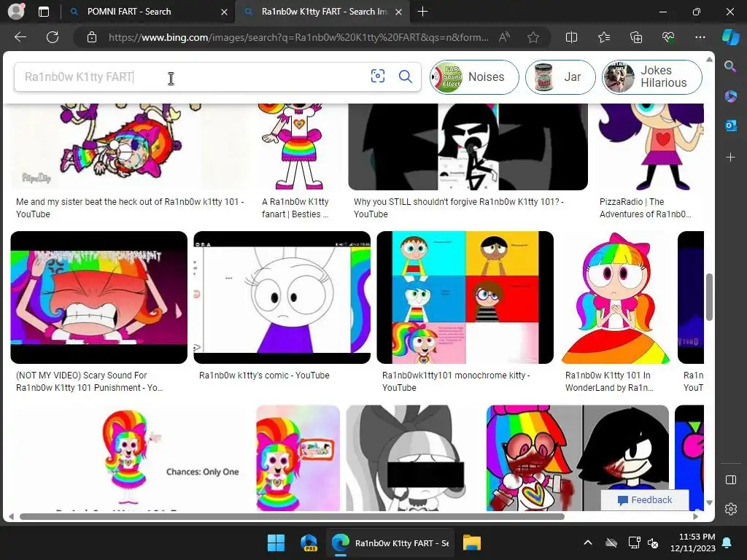Open tab actions menu icon
The image size is (747, 560).
pos(43,12)
